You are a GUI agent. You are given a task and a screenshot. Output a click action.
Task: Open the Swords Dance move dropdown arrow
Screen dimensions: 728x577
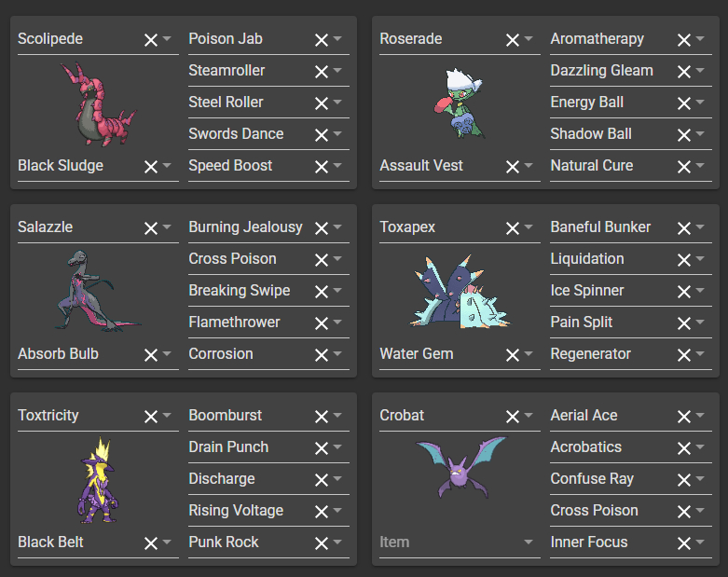[337, 134]
